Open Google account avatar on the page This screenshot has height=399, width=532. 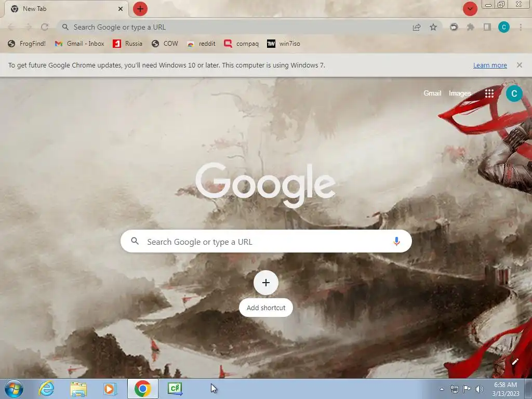click(x=514, y=94)
